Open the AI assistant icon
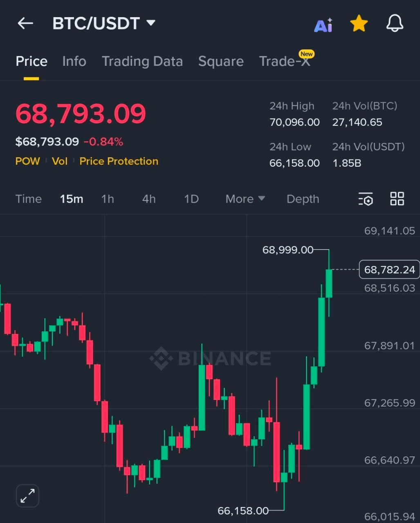Screen dimensions: 420x523 point(323,25)
